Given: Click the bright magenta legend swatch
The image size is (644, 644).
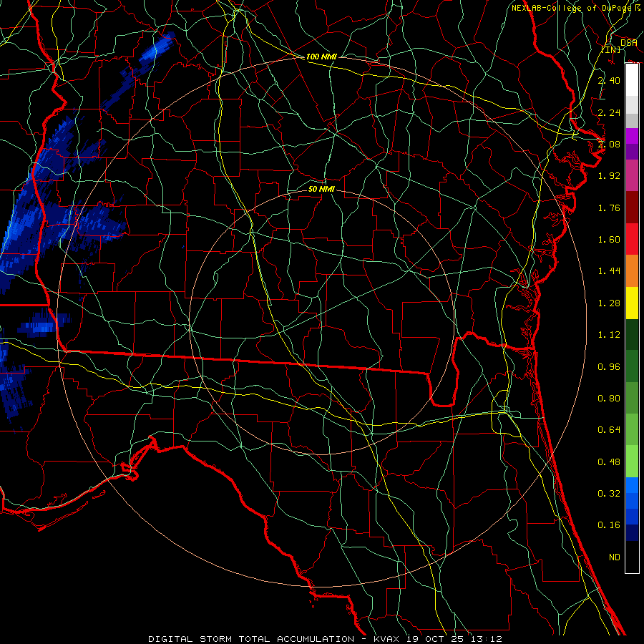Looking at the screenshot, I should pyautogui.click(x=632, y=136).
